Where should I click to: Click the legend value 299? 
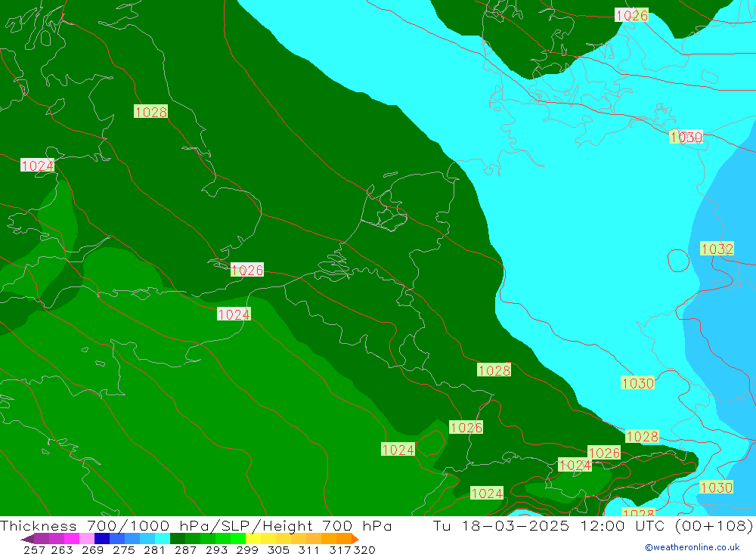247,549
